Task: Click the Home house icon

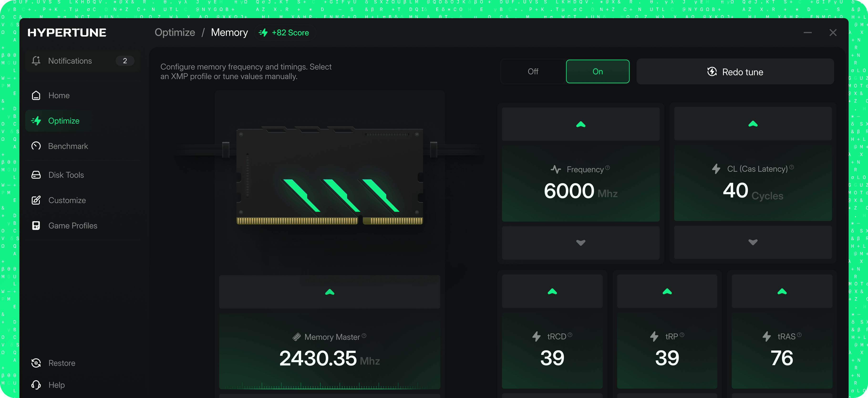Action: 36,95
